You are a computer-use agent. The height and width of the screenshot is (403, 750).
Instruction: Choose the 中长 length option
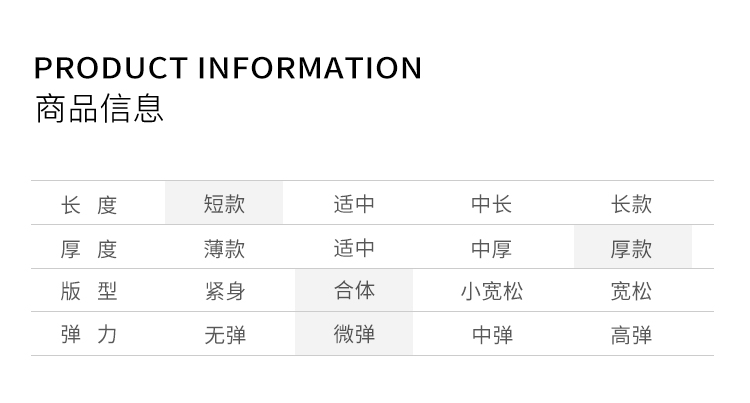(x=492, y=204)
